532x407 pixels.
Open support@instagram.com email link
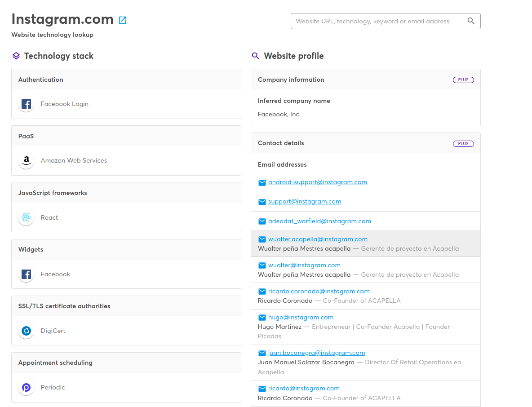[305, 201]
